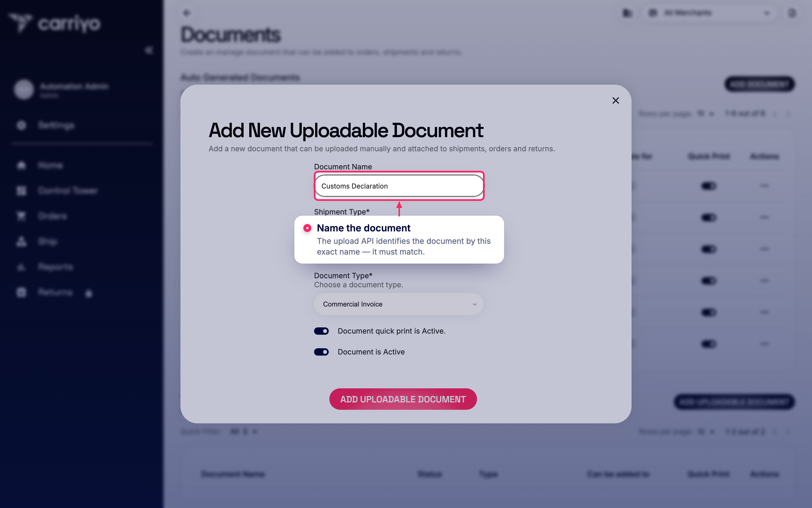Toggle Quick Print switch in first background table row
Screen dimensions: 812x508
point(709,186)
